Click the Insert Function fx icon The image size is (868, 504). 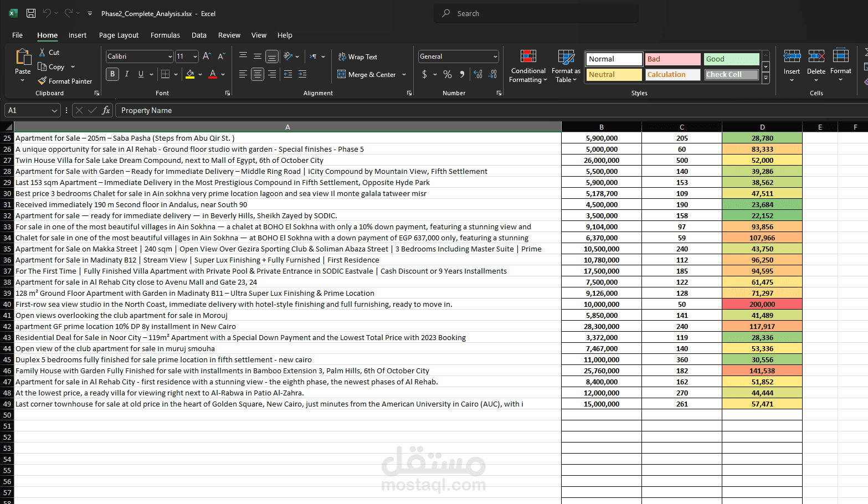pos(106,110)
